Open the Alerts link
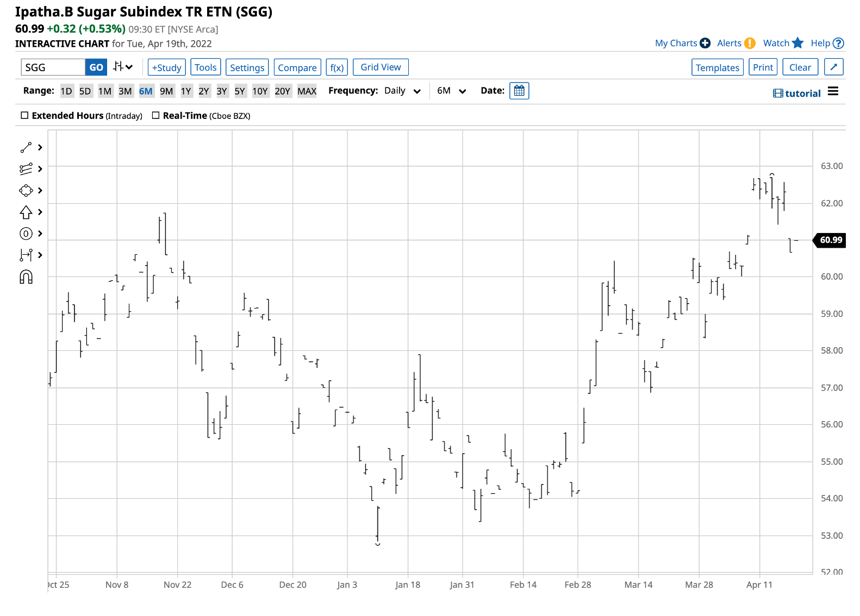This screenshot has width=860, height=616. pyautogui.click(x=729, y=43)
